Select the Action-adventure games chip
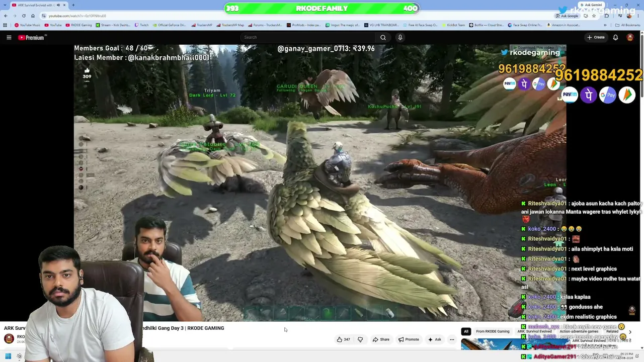644x362 pixels. (x=579, y=331)
